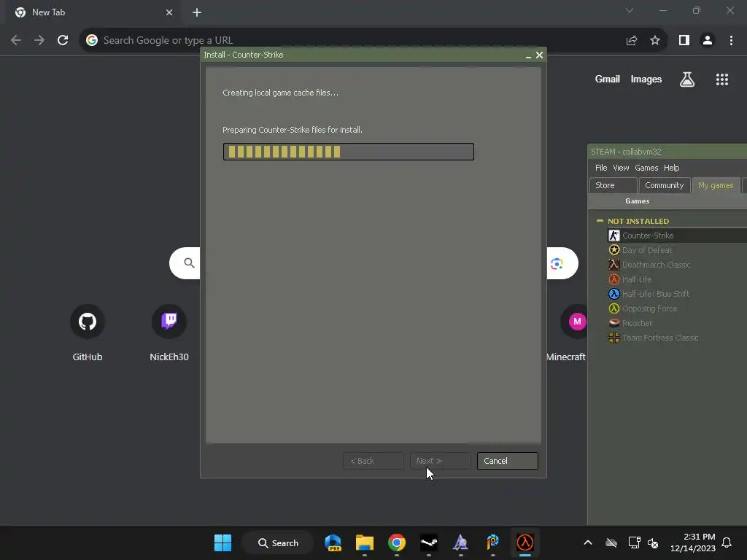Click the Chrome icon in taskbar
747x560 pixels.
[x=396, y=542]
